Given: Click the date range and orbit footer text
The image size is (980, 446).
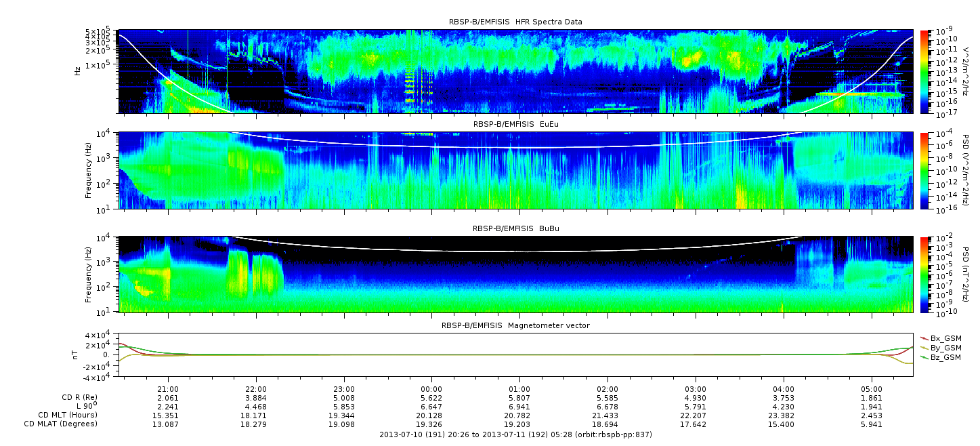Looking at the screenshot, I should point(515,434).
